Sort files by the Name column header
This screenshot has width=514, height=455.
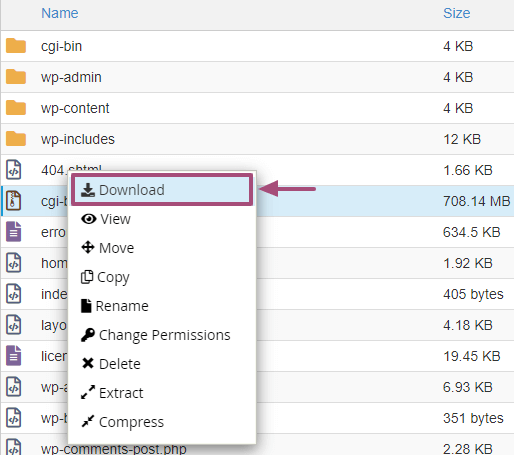coord(60,13)
